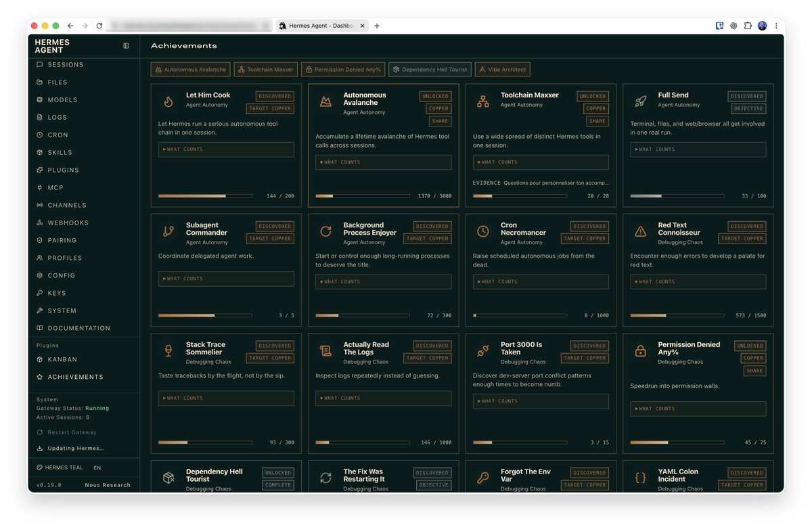Reload the page in the browser toolbar
The image size is (812, 529).
coord(99,26)
